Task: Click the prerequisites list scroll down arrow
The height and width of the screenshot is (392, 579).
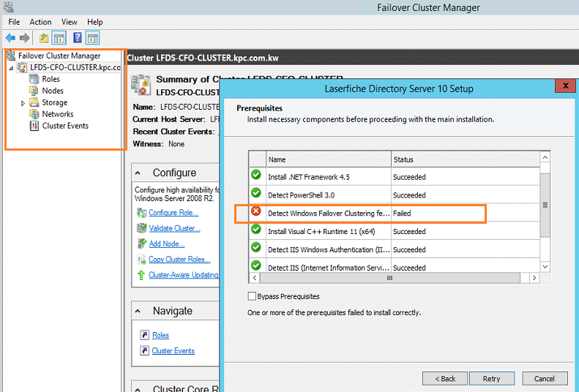Action: pos(545,267)
